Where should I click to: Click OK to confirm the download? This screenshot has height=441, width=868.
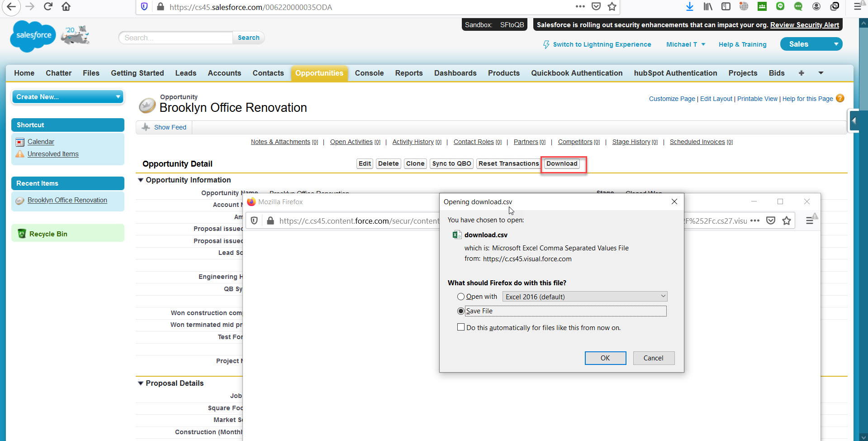pyautogui.click(x=605, y=358)
